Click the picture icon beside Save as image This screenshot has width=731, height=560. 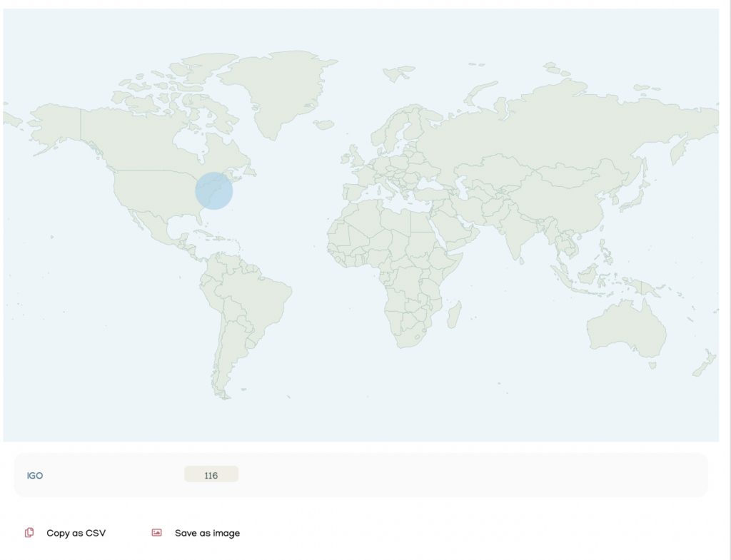coord(156,532)
